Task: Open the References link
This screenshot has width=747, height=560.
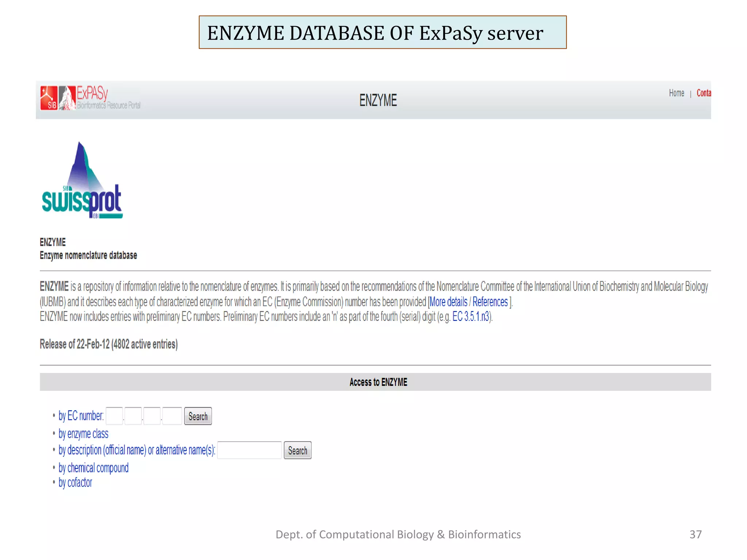Action: click(x=490, y=302)
